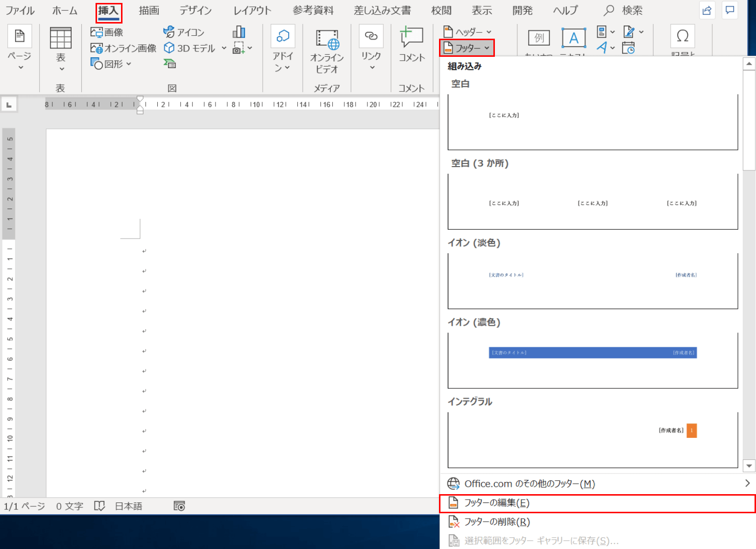Click 1/1 ページ in the status bar
Viewport: 756px width, 549px height.
24,506
